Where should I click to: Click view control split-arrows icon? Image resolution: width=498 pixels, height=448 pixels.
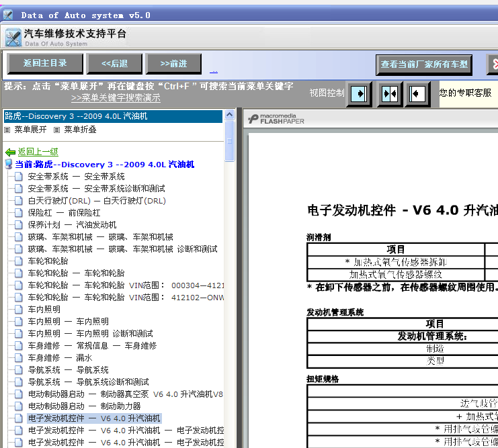pos(390,93)
